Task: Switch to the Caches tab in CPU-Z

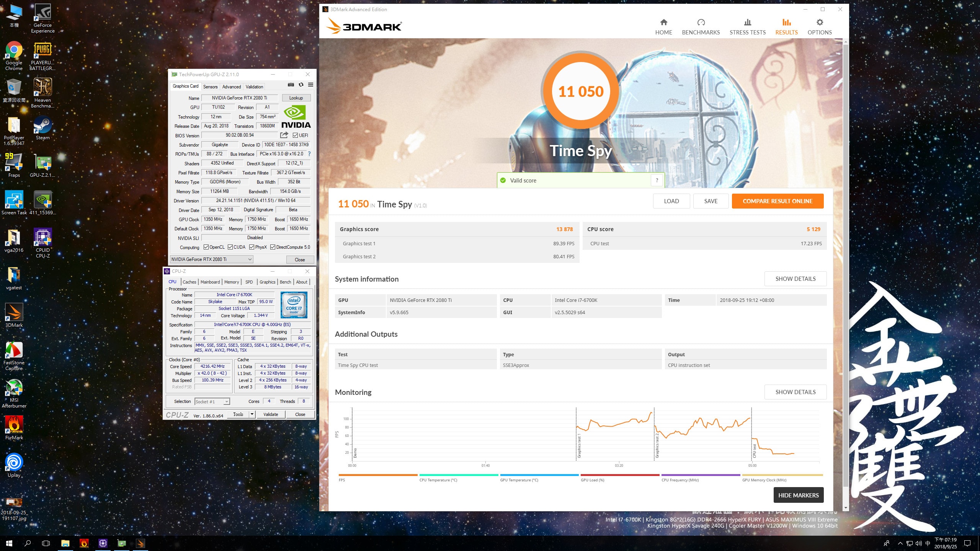Action: click(x=189, y=282)
